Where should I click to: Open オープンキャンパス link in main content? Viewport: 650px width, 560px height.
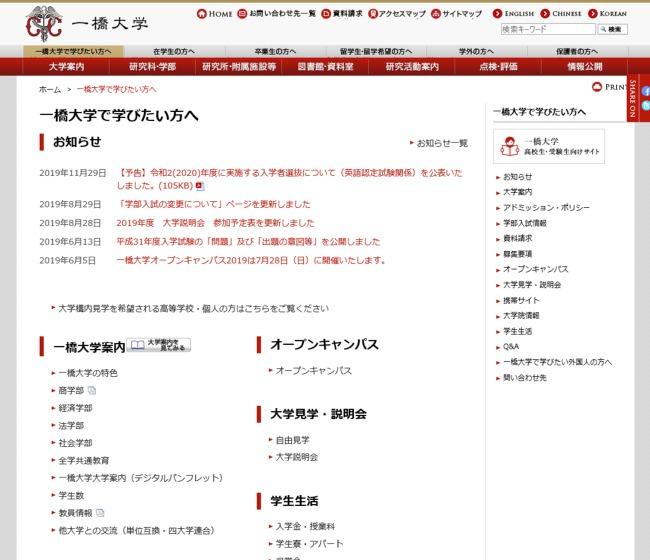314,371
